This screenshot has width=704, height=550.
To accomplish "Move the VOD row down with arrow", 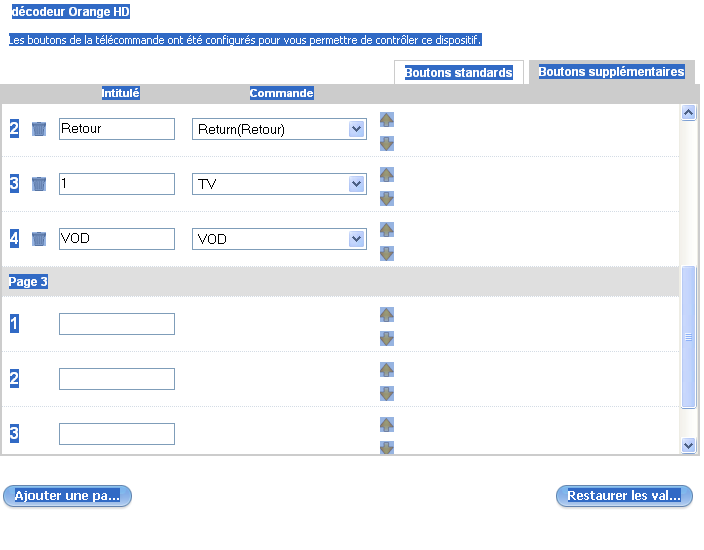I will click(387, 253).
